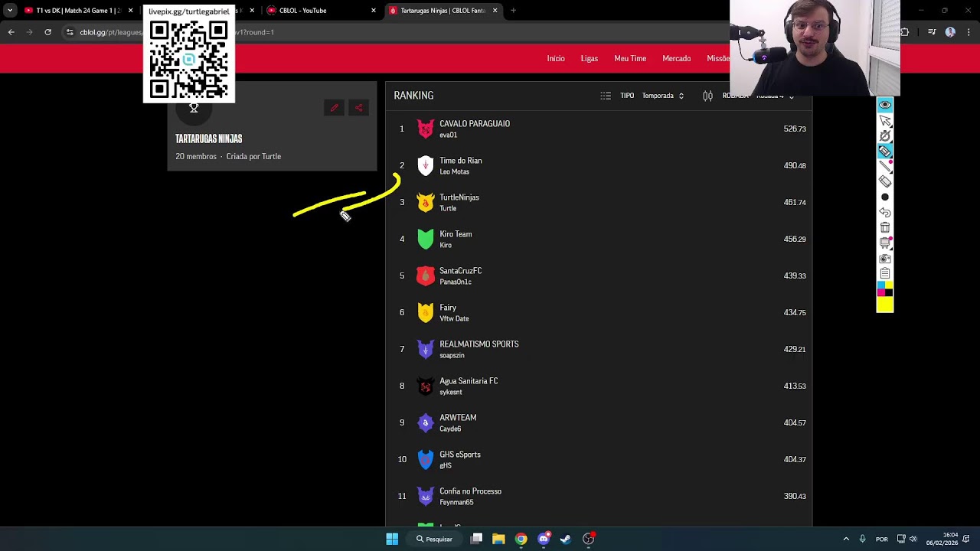Close the CBLOL - YouTube tab
Image resolution: width=980 pixels, height=551 pixels.
click(x=374, y=11)
